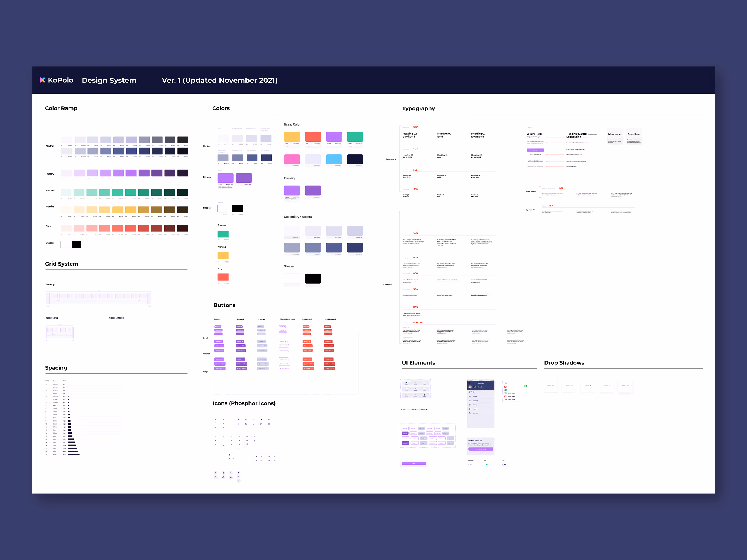Select active Food tab with orange indicator
This screenshot has height=560, width=747.
click(x=416, y=389)
